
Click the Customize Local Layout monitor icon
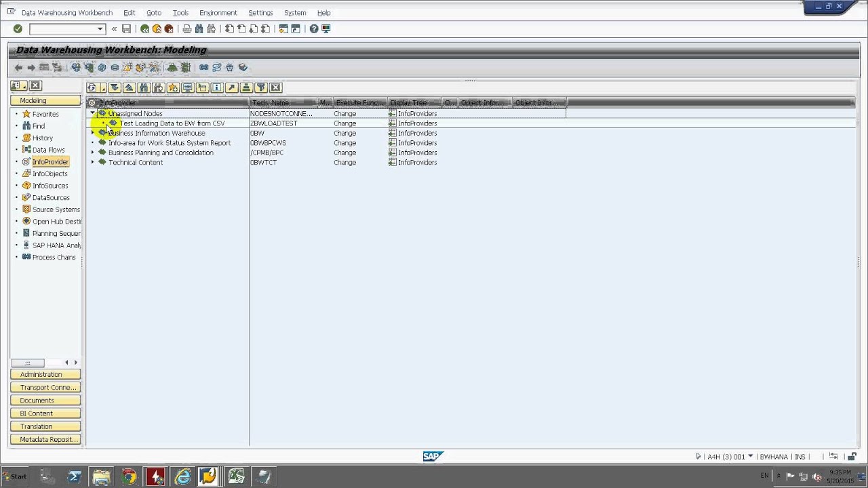click(x=326, y=29)
